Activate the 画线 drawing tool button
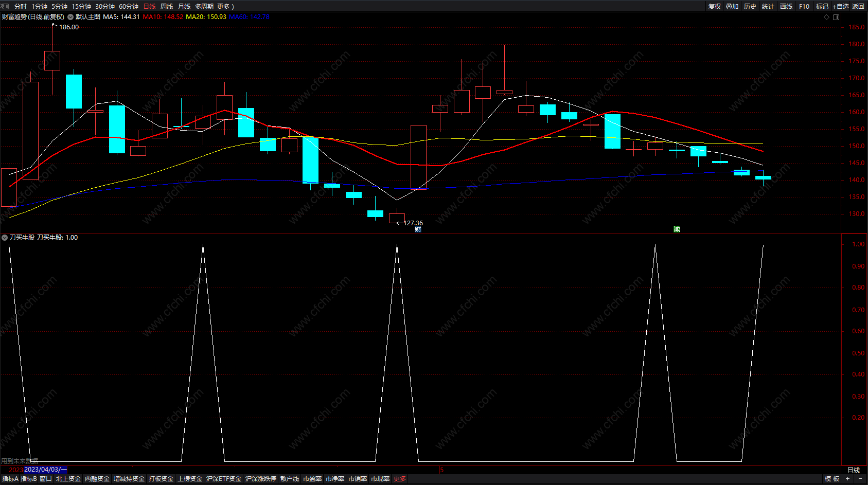Viewport: 868px width, 485px height. click(x=786, y=7)
